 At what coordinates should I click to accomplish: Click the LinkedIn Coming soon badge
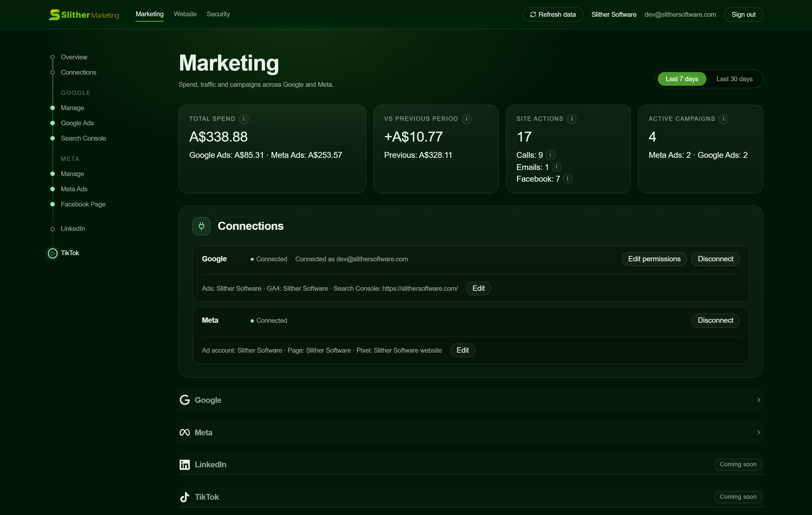(738, 465)
